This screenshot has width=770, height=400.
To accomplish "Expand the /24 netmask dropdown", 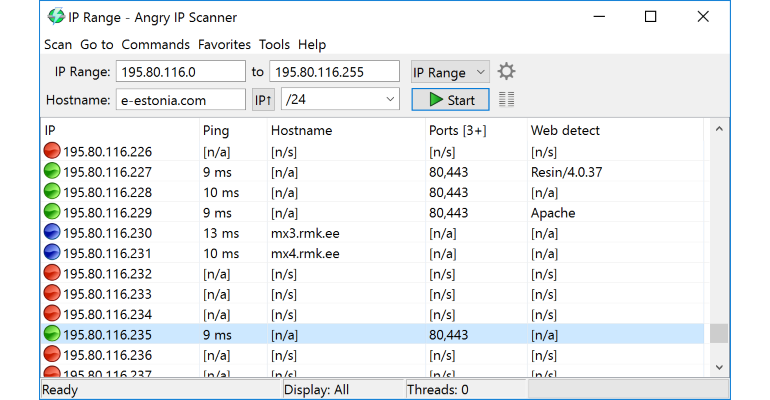I will (x=340, y=100).
